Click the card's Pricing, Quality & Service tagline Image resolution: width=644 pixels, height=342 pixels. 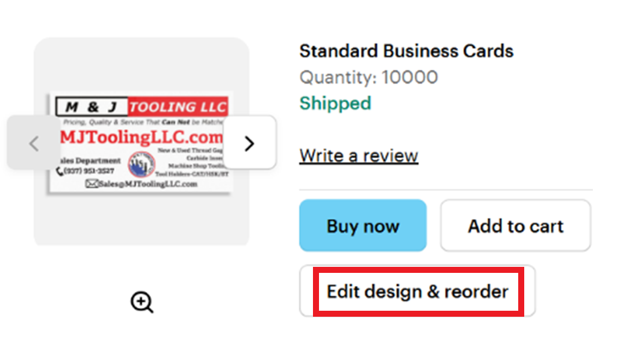[138, 122]
